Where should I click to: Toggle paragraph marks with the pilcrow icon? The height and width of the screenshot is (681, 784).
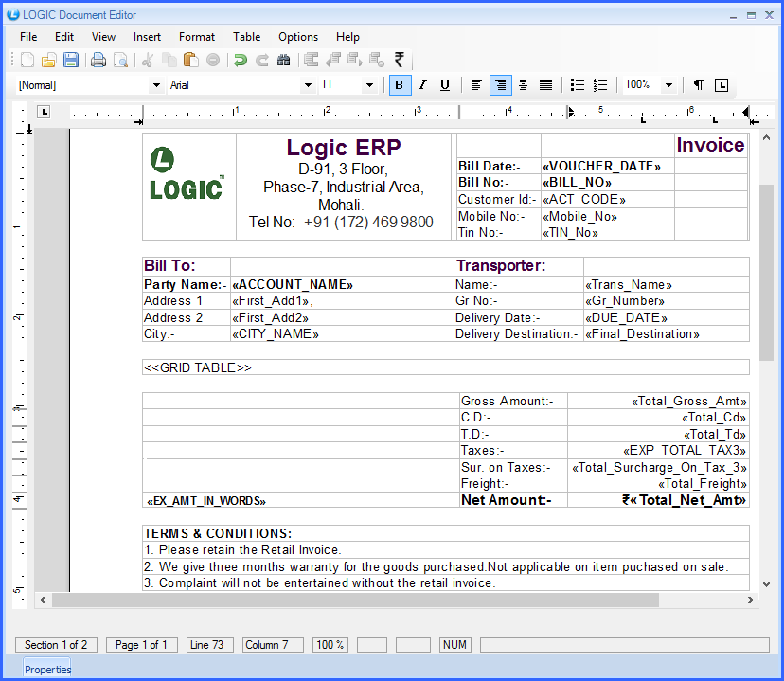point(698,84)
